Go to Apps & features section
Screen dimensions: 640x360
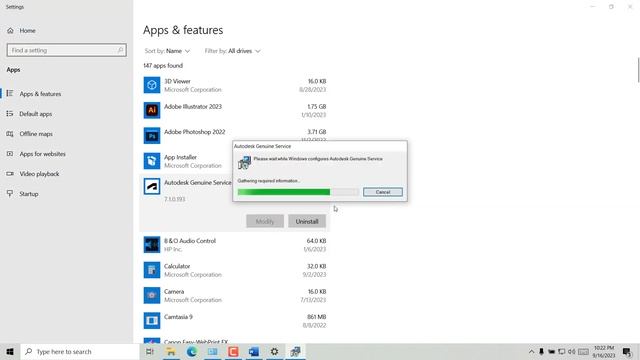point(40,94)
